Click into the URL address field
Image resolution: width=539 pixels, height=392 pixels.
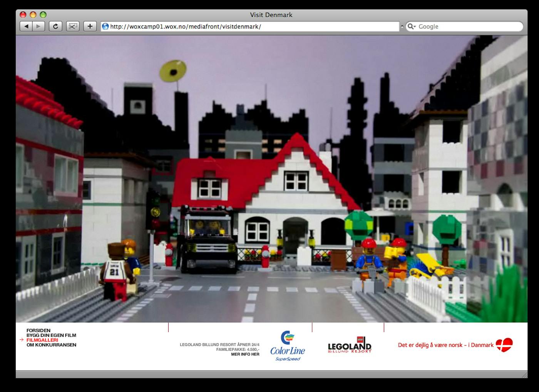[250, 27]
